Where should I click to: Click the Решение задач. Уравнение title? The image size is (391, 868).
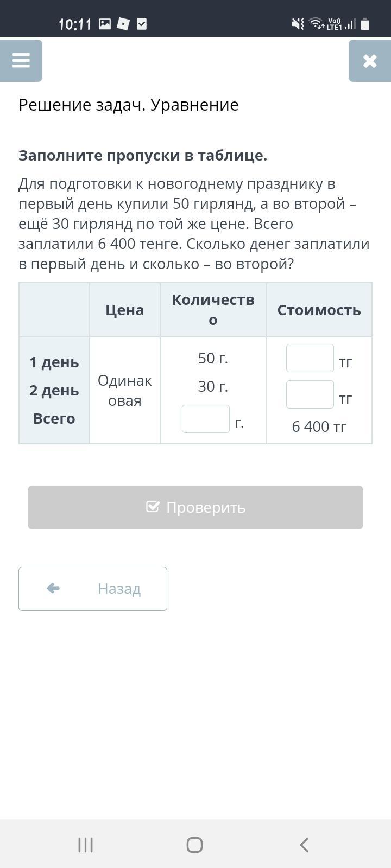click(x=129, y=105)
